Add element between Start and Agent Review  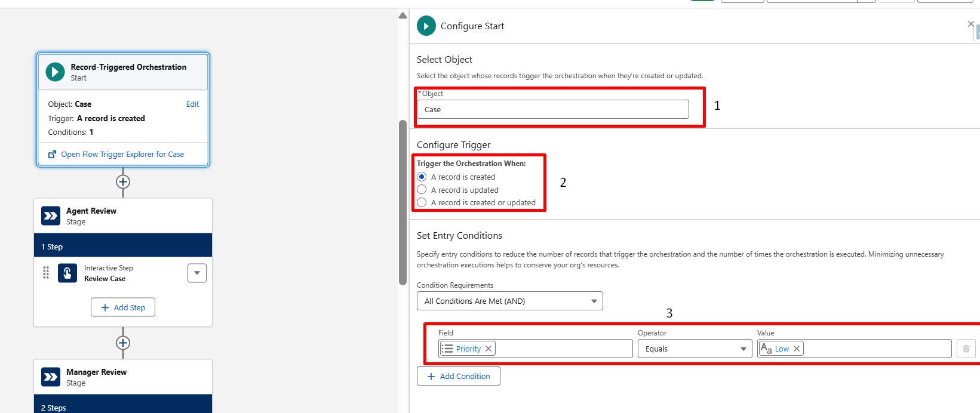click(123, 182)
